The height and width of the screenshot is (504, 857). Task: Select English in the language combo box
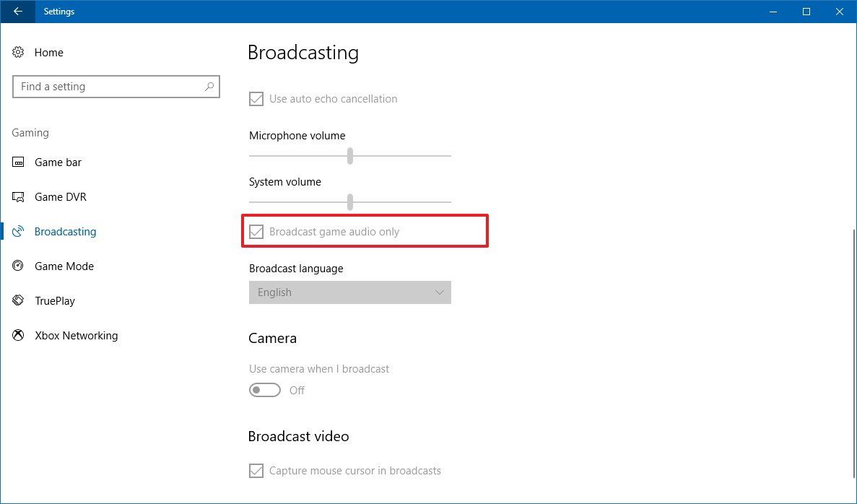tap(349, 292)
